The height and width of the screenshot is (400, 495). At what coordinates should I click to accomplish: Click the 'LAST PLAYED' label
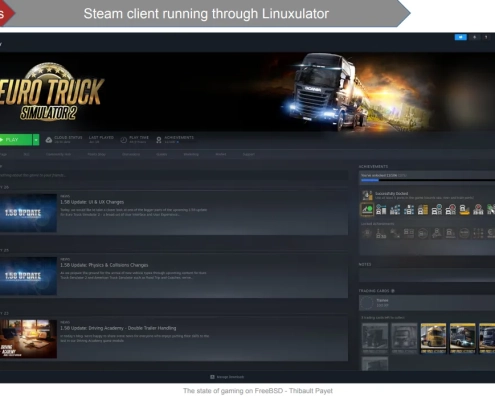pyautogui.click(x=101, y=137)
